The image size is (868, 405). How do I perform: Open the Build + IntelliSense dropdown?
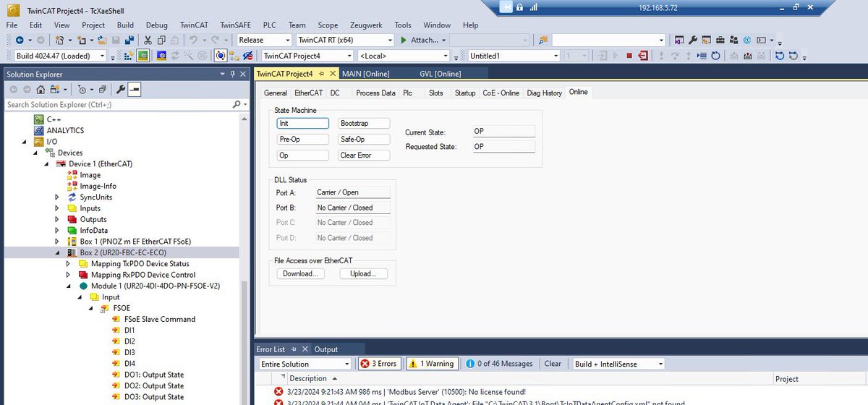[x=660, y=364]
